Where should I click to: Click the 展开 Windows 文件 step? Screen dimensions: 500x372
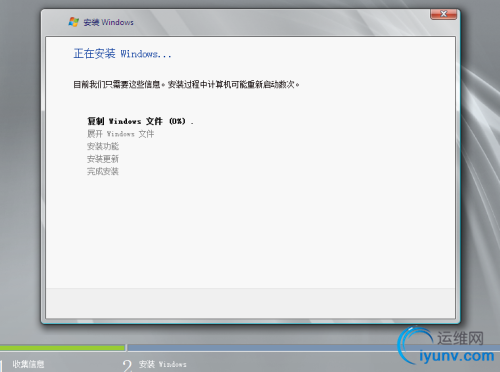pyautogui.click(x=120, y=134)
